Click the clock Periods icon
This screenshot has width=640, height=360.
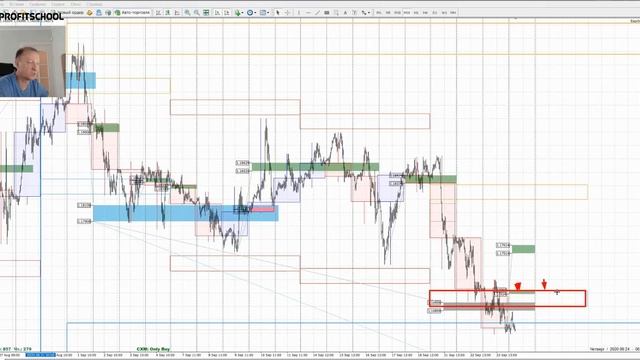pos(250,13)
